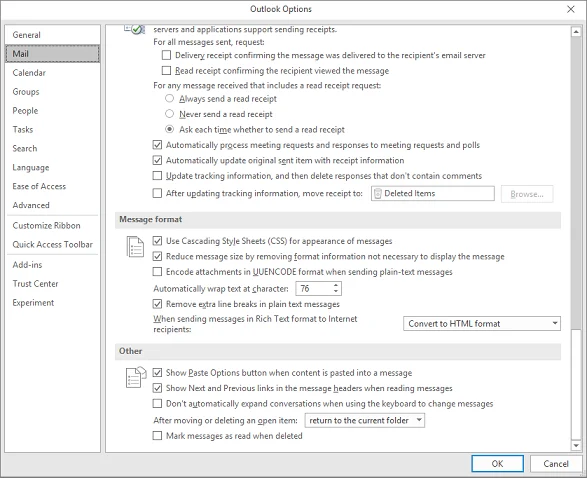Click the Browse... button
Image resolution: width=587 pixels, height=478 pixels.
(x=527, y=194)
